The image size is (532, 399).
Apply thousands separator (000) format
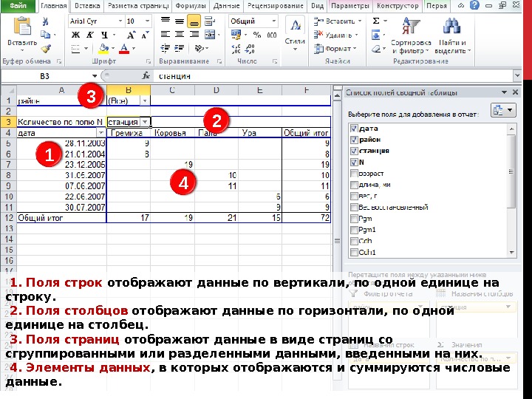271,35
